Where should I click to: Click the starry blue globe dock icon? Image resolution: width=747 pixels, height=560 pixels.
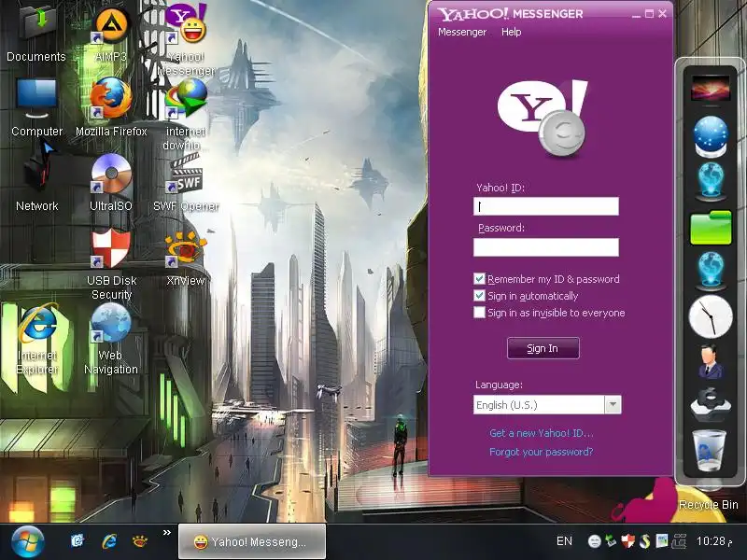point(711,136)
